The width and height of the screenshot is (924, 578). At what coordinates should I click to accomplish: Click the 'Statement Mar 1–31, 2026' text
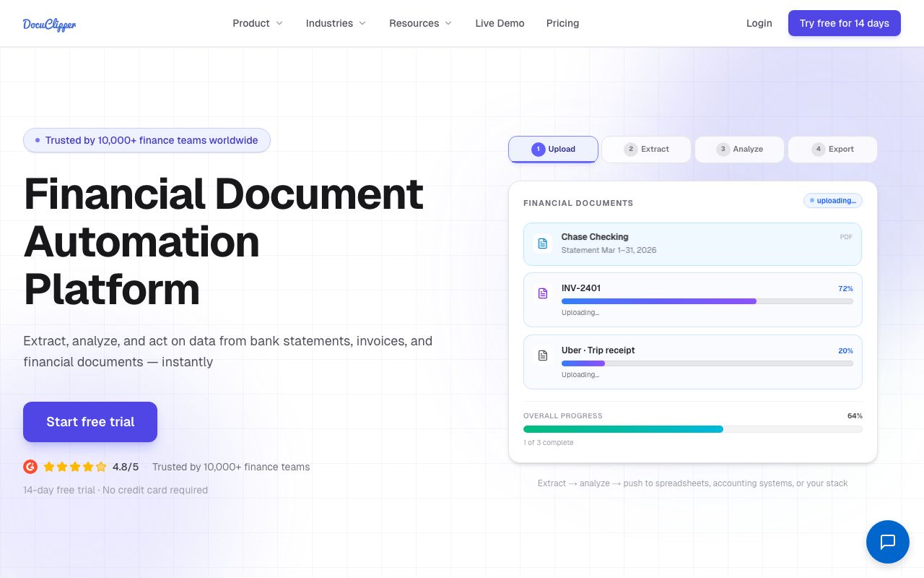609,250
